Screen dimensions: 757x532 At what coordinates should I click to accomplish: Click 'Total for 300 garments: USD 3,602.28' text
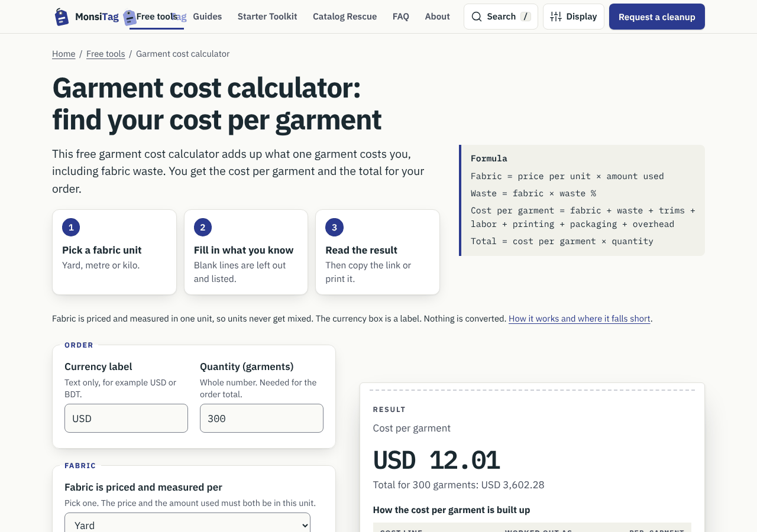click(x=459, y=485)
